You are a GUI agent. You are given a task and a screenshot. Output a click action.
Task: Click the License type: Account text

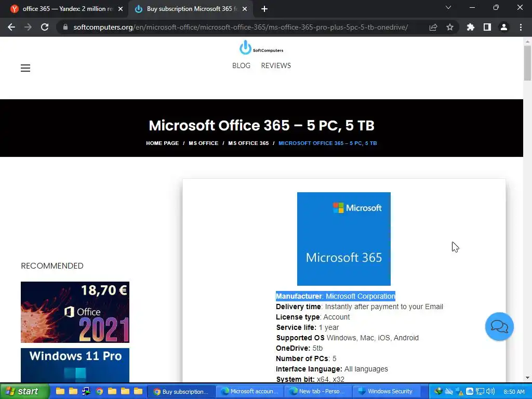[x=312, y=317]
